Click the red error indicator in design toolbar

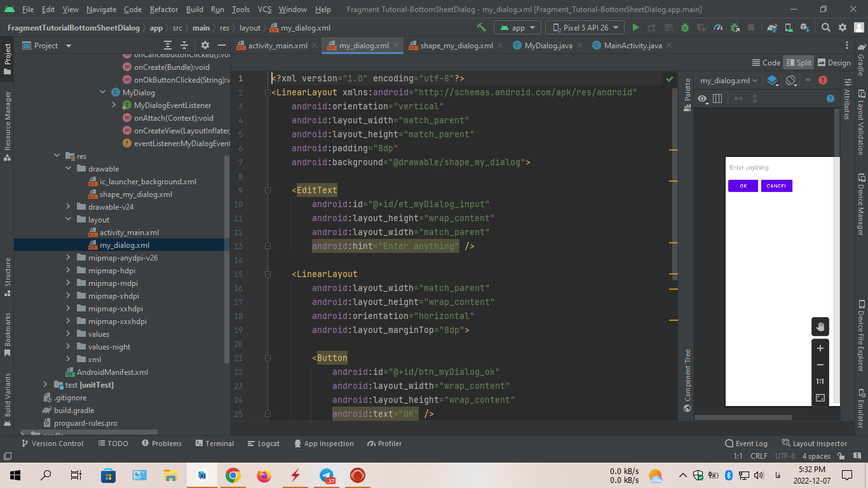click(x=823, y=80)
